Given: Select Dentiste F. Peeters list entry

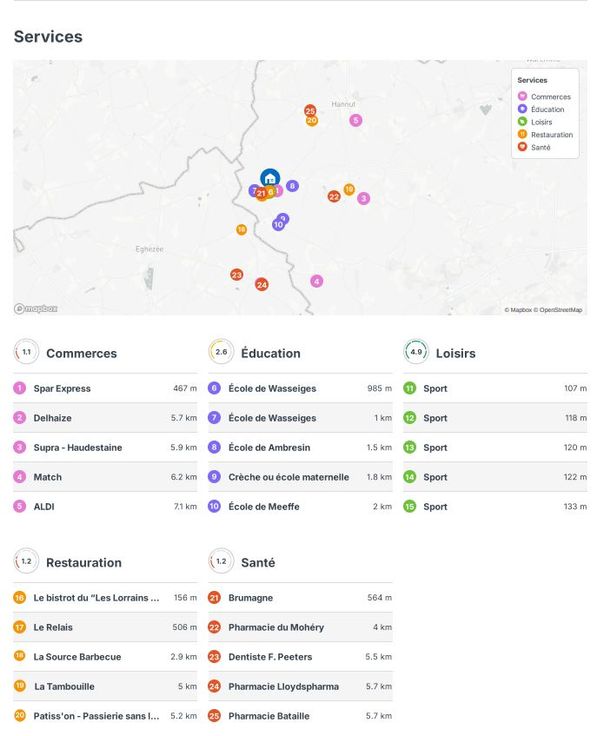Looking at the screenshot, I should coord(270,657).
